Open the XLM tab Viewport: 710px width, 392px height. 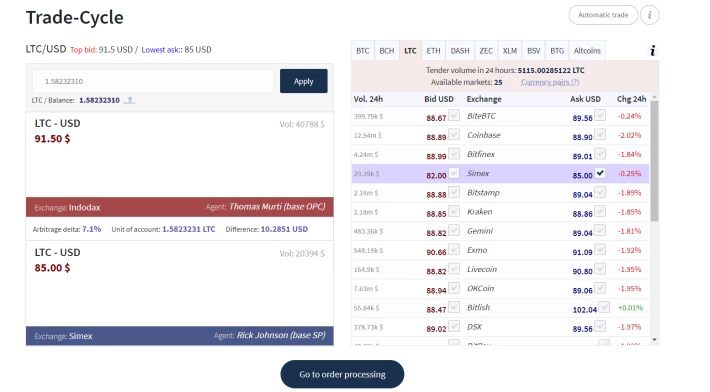click(x=509, y=51)
